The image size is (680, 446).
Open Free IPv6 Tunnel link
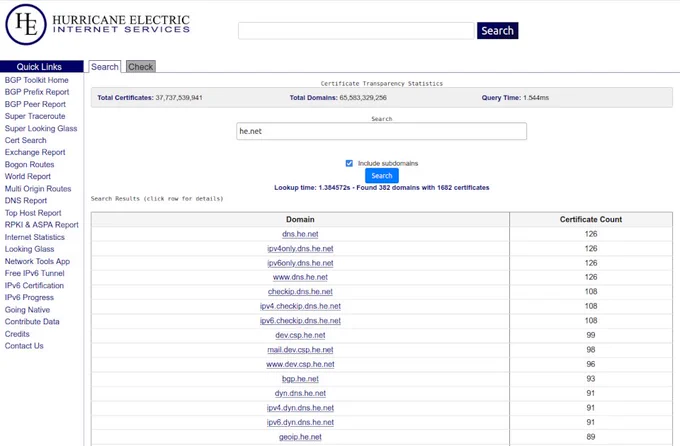(34, 273)
